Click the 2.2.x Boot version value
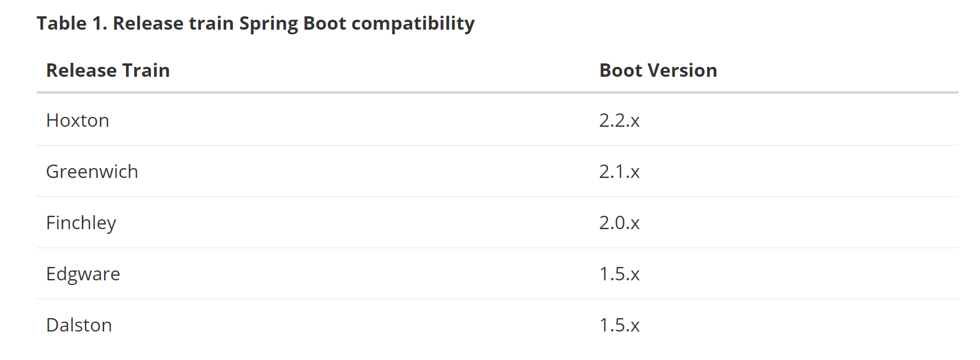Viewport: 980px width, 360px height. [x=619, y=120]
